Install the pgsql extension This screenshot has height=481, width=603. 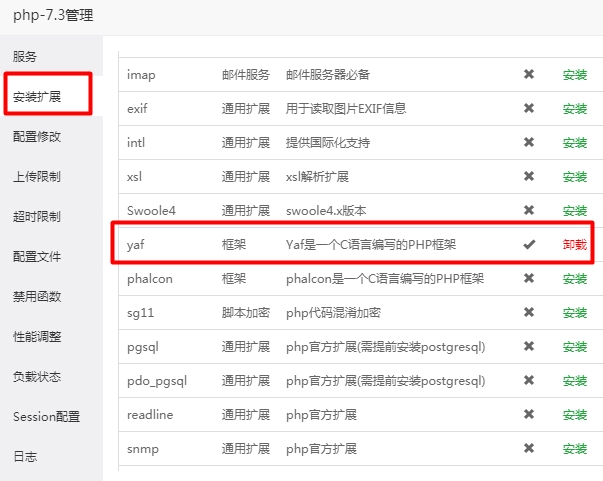pyautogui.click(x=575, y=347)
